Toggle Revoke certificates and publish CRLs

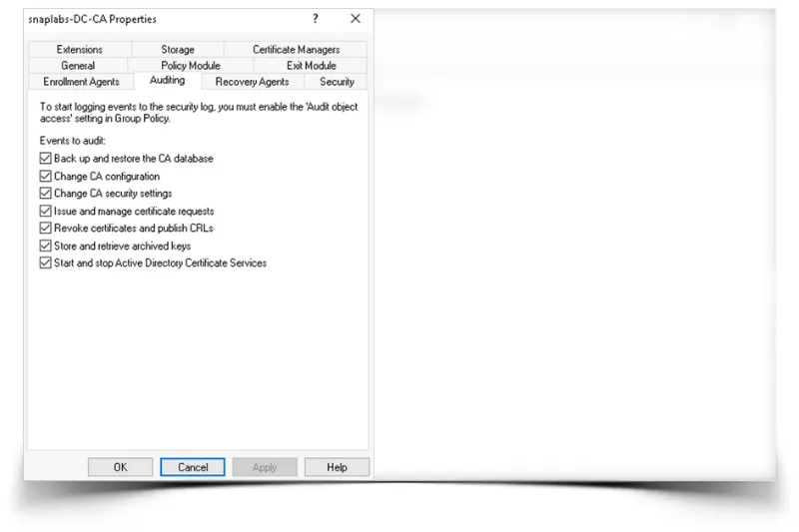click(45, 229)
